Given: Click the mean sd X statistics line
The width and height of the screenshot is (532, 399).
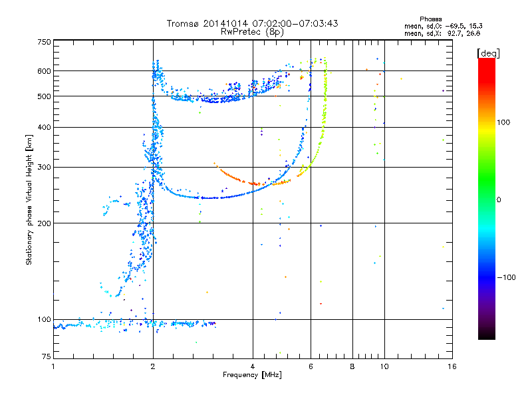Looking at the screenshot, I should [x=442, y=33].
